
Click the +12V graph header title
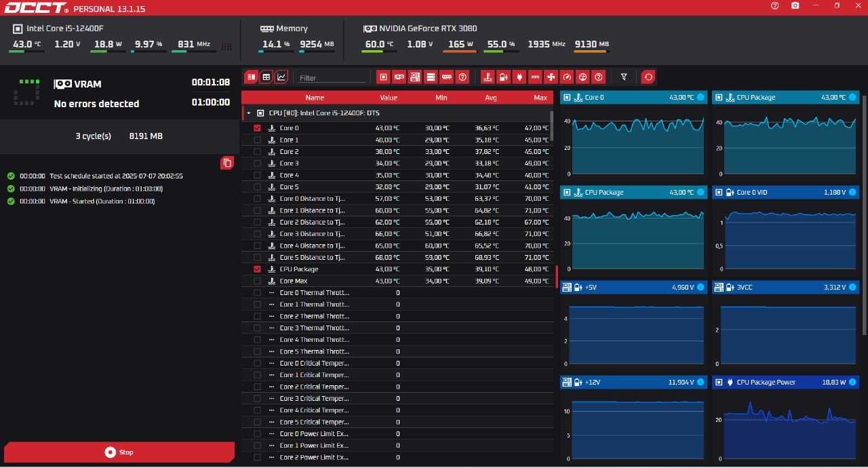click(592, 383)
